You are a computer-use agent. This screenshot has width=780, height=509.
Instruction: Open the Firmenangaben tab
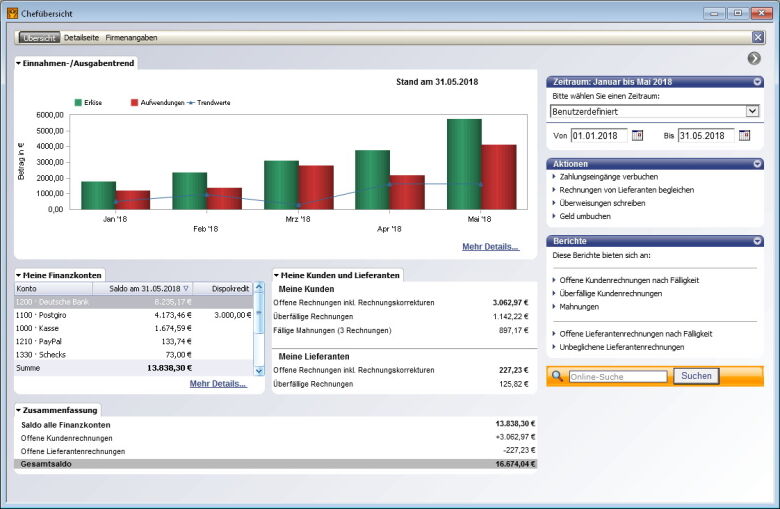click(131, 38)
